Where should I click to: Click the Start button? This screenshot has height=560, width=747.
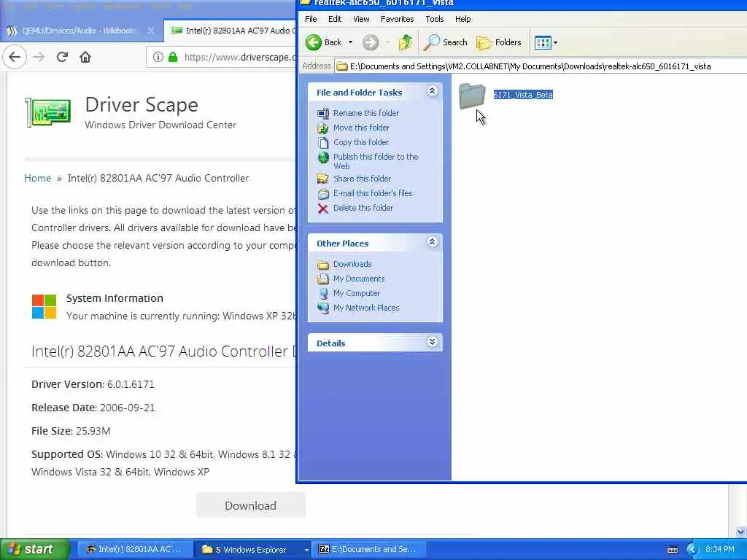click(x=35, y=550)
